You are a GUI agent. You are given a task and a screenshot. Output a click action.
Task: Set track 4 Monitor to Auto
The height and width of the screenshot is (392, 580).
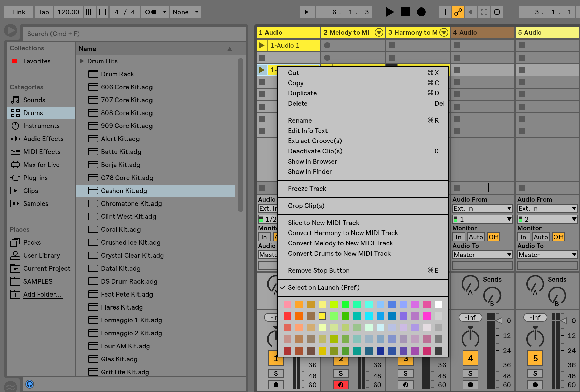476,237
